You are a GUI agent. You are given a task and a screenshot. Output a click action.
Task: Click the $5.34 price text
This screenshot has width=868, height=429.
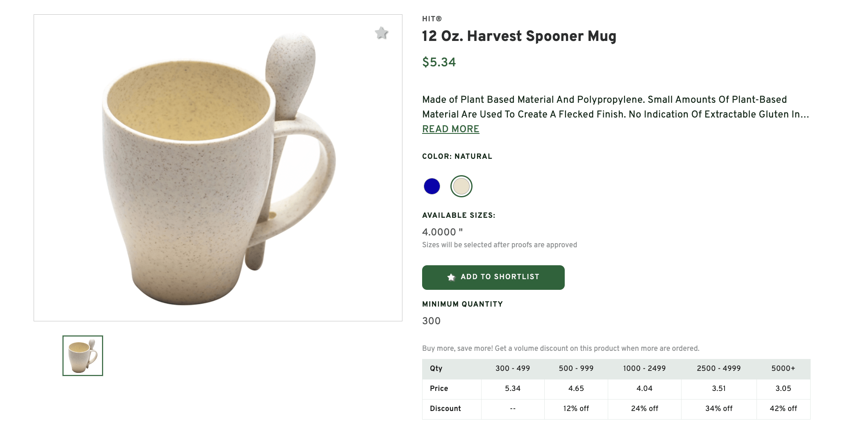(x=439, y=63)
